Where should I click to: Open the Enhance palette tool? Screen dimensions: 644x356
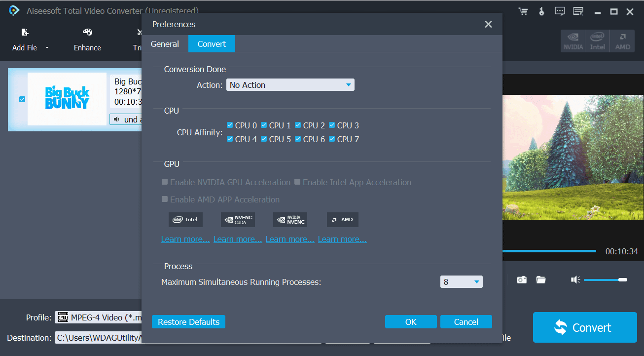coord(87,33)
